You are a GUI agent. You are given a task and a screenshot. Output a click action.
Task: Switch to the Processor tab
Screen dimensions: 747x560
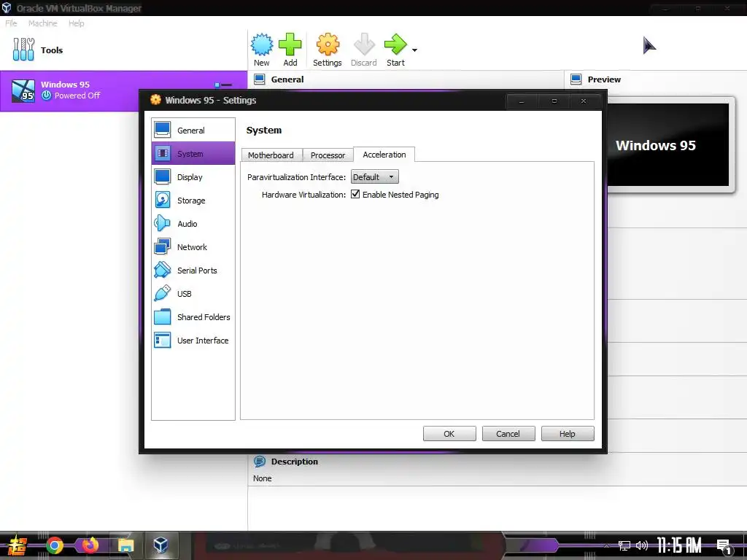click(328, 155)
